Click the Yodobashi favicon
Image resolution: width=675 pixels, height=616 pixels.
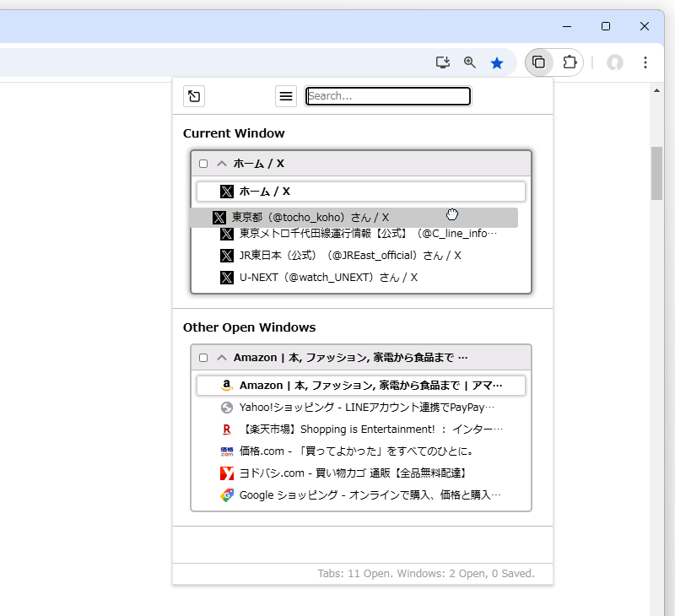(227, 473)
